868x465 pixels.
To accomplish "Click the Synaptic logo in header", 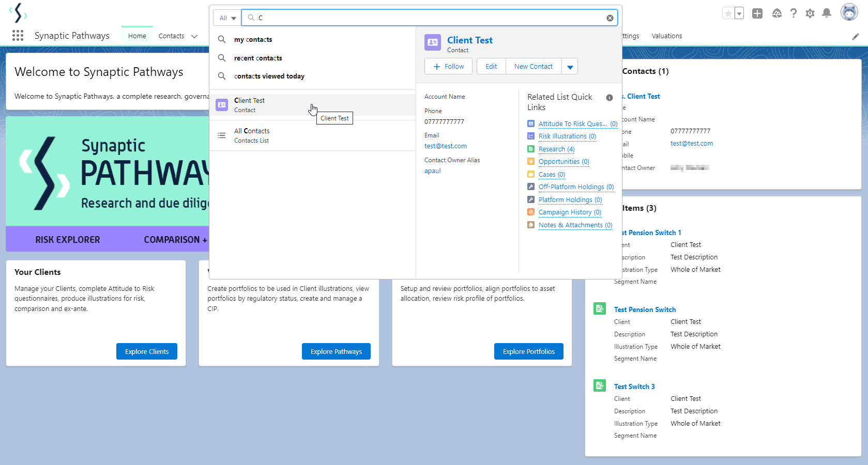I will [18, 13].
